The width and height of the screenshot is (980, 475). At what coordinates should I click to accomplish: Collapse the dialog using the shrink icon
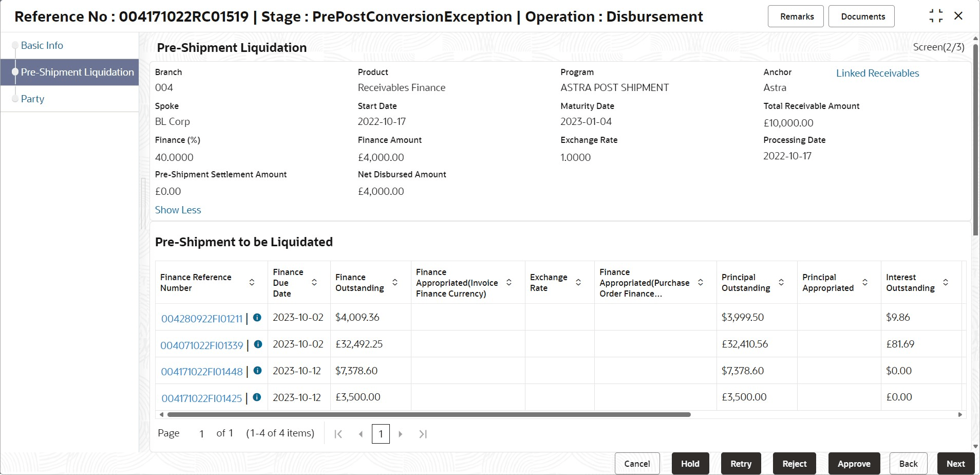tap(936, 16)
